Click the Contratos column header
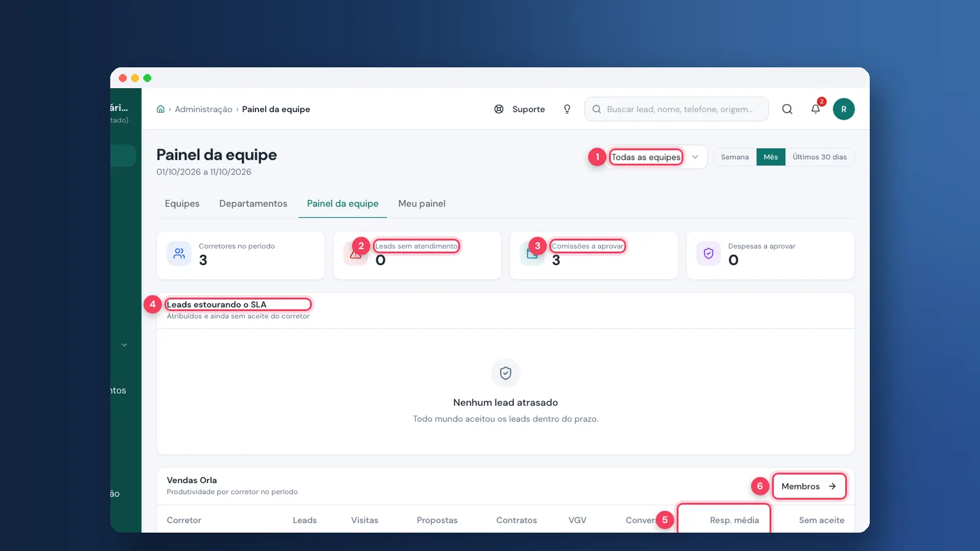Image resolution: width=980 pixels, height=551 pixels. 516,520
